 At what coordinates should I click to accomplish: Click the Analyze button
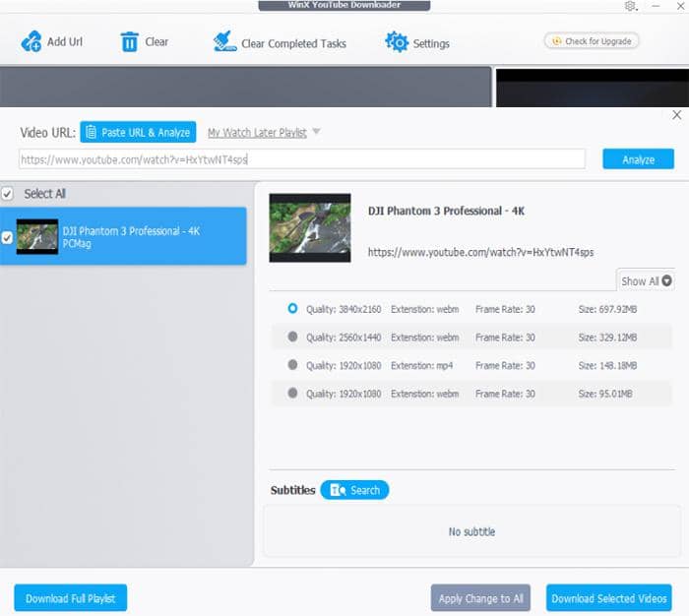pyautogui.click(x=638, y=159)
